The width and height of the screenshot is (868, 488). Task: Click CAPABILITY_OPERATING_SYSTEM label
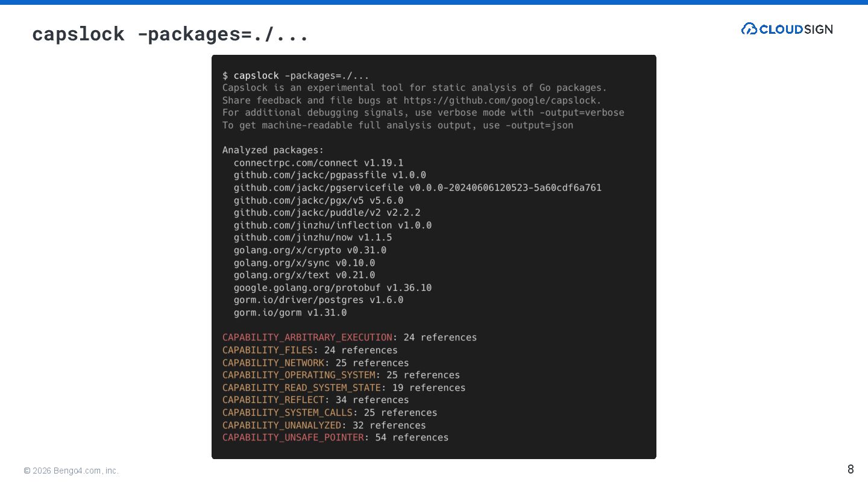tap(298, 375)
